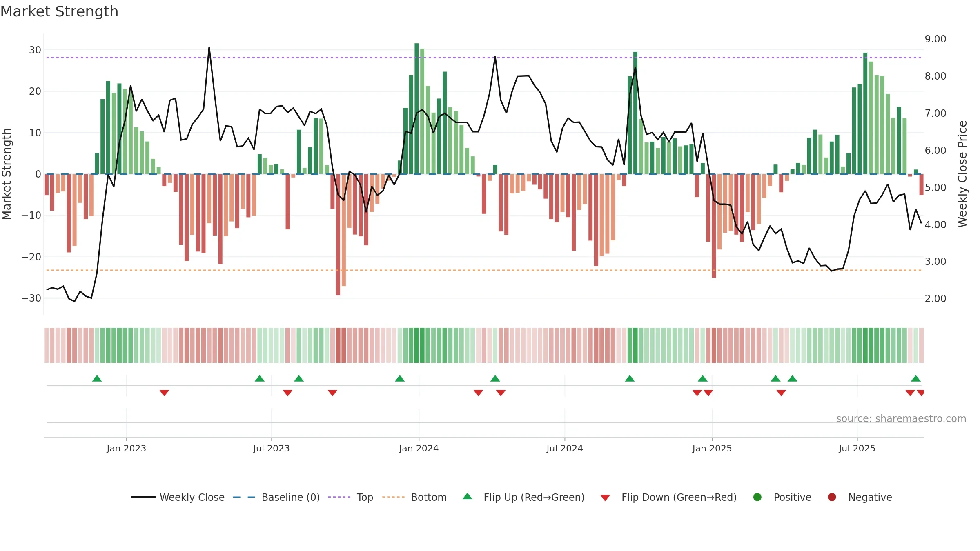Click the "7.00" right axis tick label

pos(935,113)
